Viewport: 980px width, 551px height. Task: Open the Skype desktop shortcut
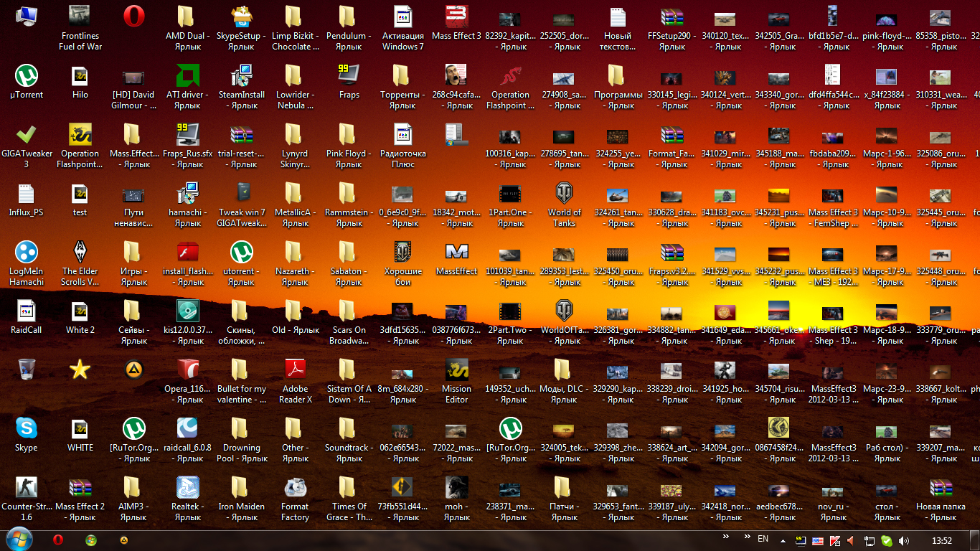27,435
